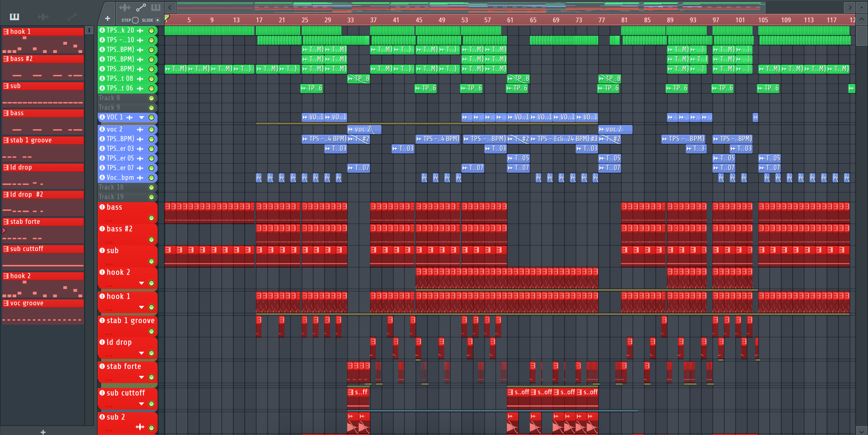
Task: Click waveform icon on TPS..er 05 track
Action: click(140, 158)
